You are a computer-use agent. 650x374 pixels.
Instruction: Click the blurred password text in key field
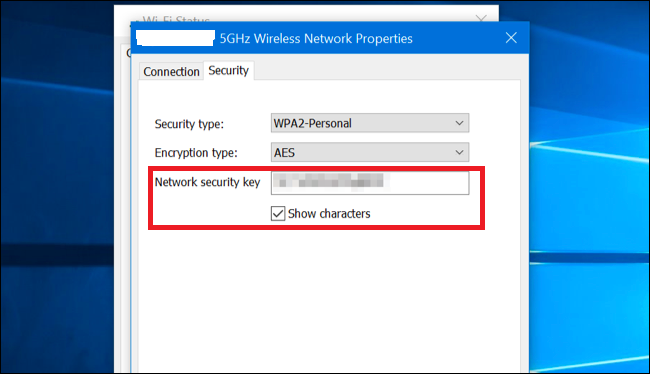click(331, 181)
